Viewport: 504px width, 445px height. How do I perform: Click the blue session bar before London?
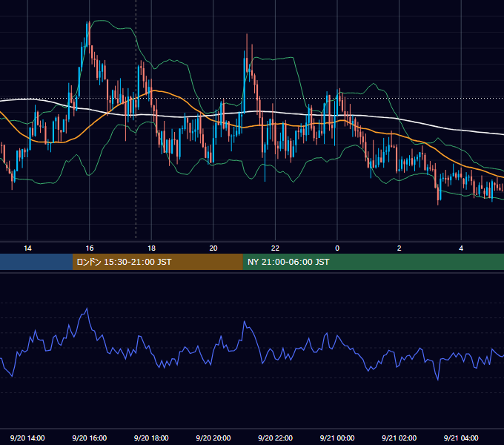pos(36,262)
